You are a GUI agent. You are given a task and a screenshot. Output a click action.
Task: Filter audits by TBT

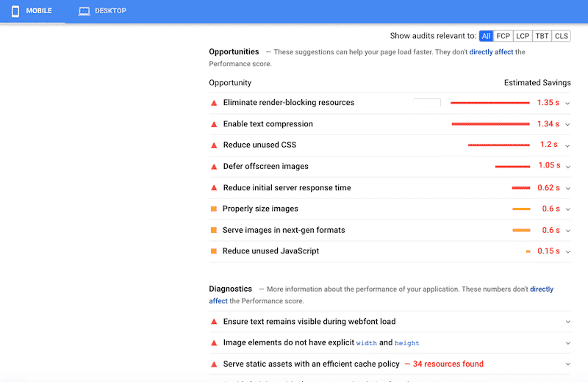click(542, 36)
